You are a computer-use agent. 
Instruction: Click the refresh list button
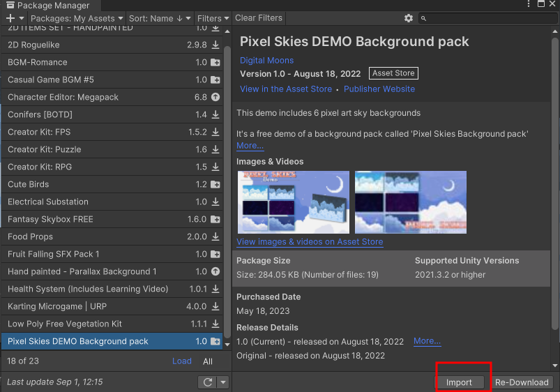point(208,382)
